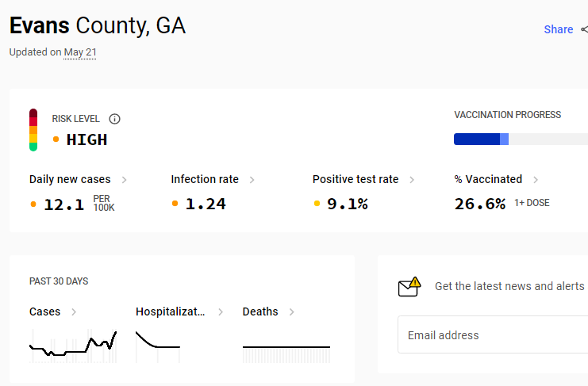The height and width of the screenshot is (386, 588).
Task: Expand Positive test rate chevron
Action: (x=412, y=180)
